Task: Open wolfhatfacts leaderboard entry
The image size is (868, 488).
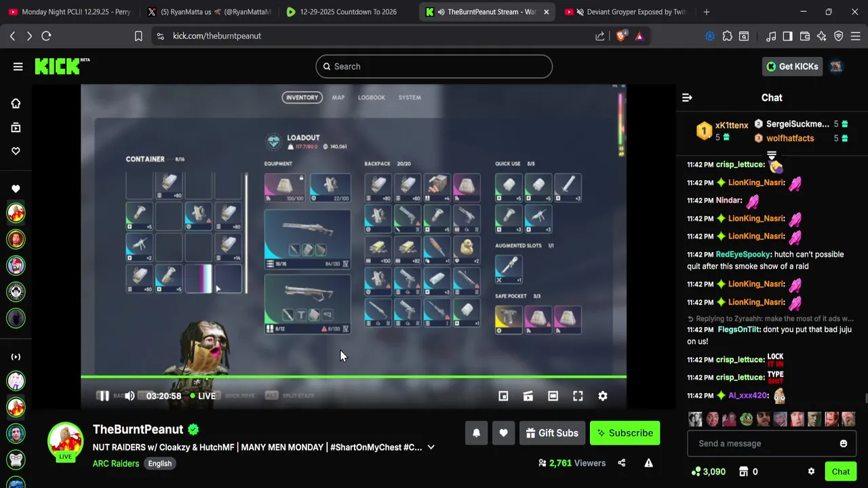Action: (789, 138)
